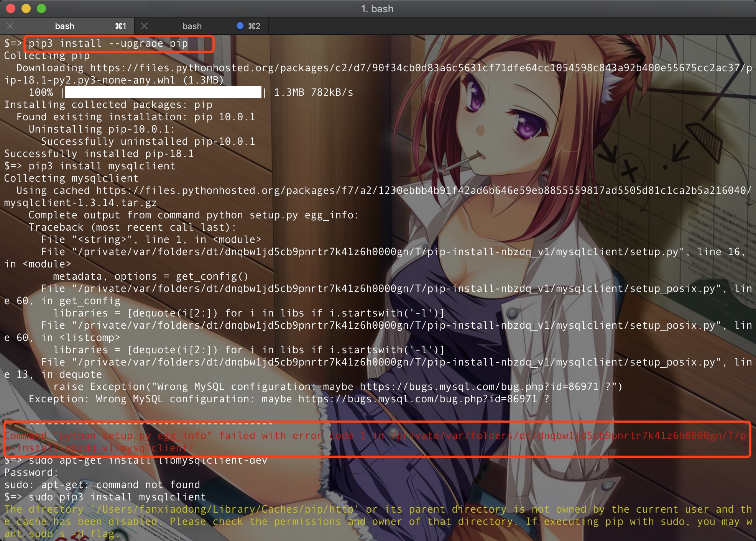Click the red close window button
Image resolution: width=756 pixels, height=541 pixels.
[11, 8]
